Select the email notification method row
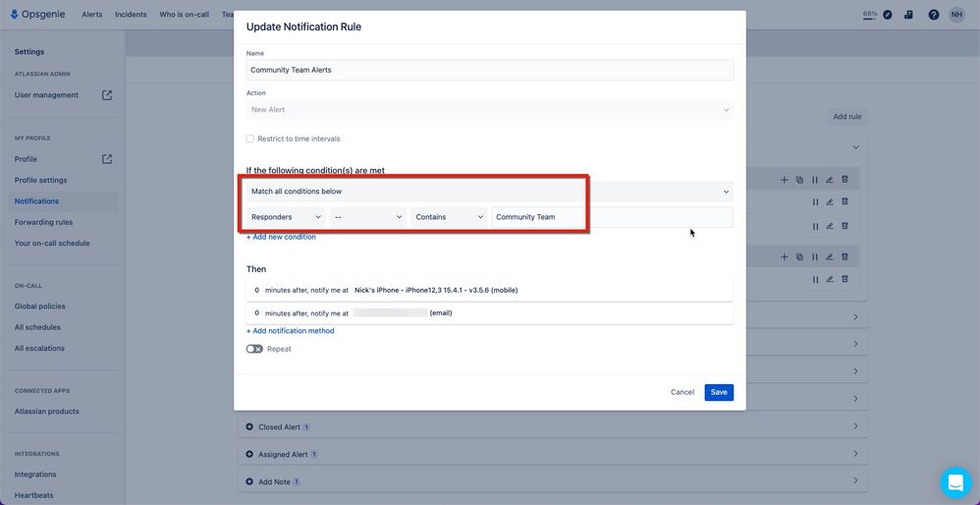The width and height of the screenshot is (980, 505). [x=489, y=313]
